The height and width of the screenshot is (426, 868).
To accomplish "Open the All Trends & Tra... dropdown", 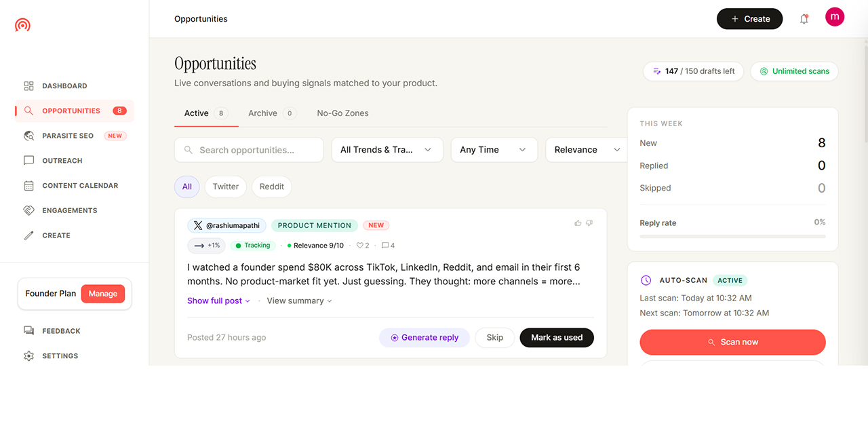I will click(387, 150).
